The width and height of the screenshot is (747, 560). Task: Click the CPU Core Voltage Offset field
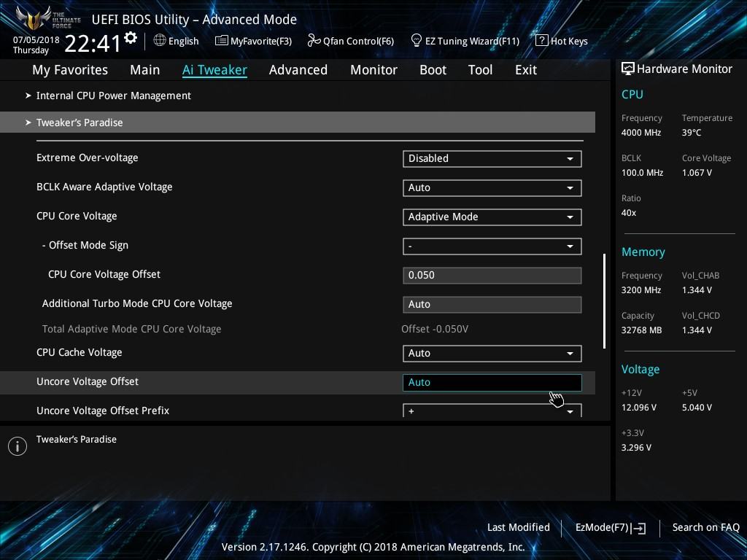point(492,275)
